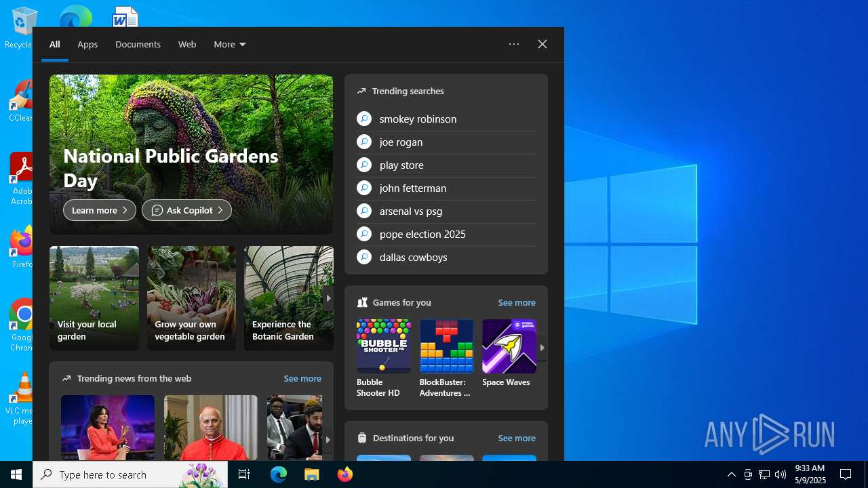Switch to the Web search tab
The image size is (868, 488).
pyautogui.click(x=187, y=44)
